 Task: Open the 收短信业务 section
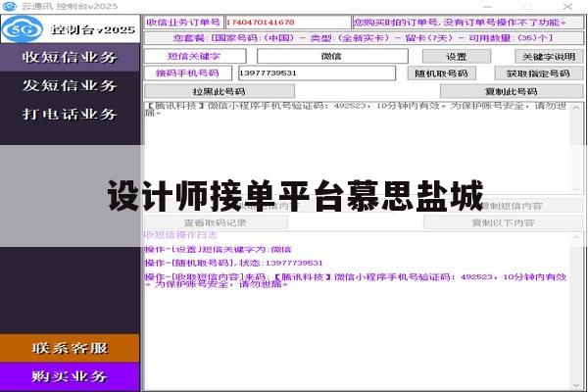click(x=70, y=58)
